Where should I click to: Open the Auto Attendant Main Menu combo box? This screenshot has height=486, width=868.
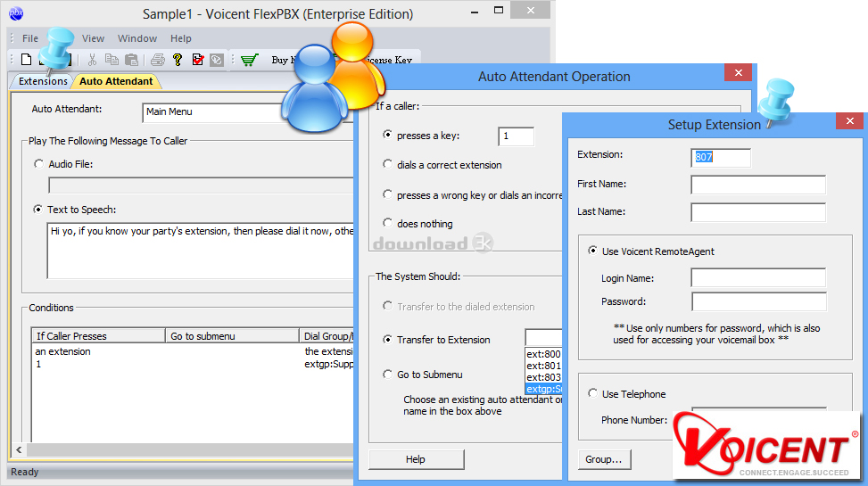click(212, 111)
